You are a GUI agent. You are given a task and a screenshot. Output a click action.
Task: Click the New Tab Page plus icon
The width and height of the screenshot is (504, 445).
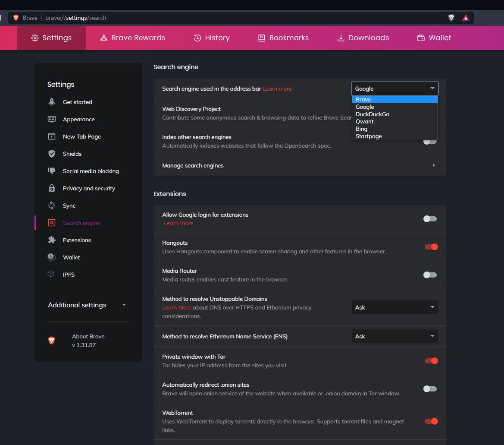pos(51,136)
